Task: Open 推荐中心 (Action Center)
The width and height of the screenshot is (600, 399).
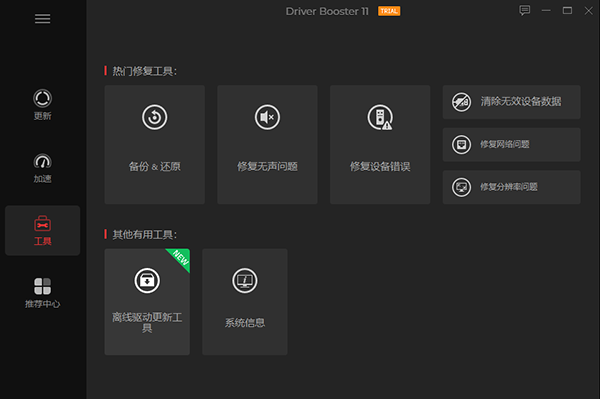Action: tap(42, 293)
